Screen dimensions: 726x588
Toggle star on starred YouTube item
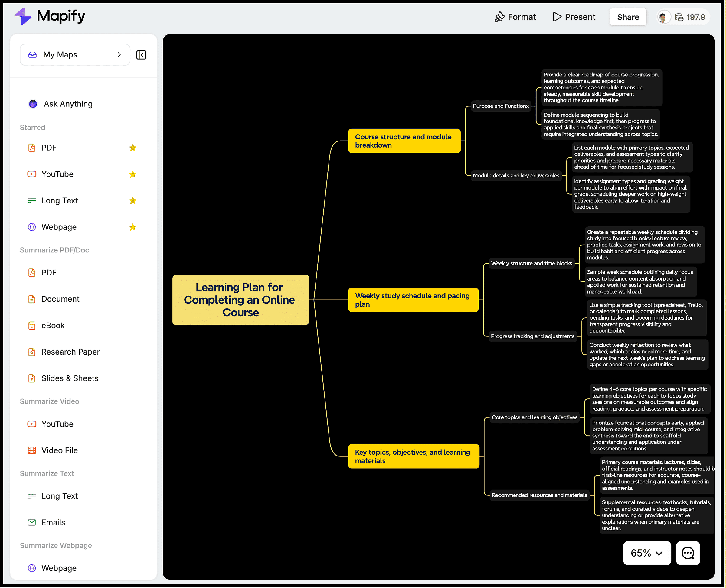coord(132,174)
